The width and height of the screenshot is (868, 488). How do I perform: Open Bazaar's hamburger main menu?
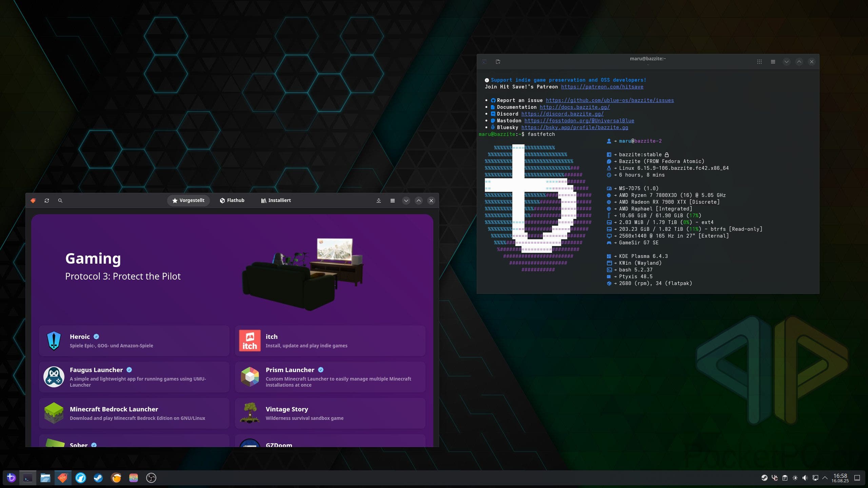click(392, 201)
